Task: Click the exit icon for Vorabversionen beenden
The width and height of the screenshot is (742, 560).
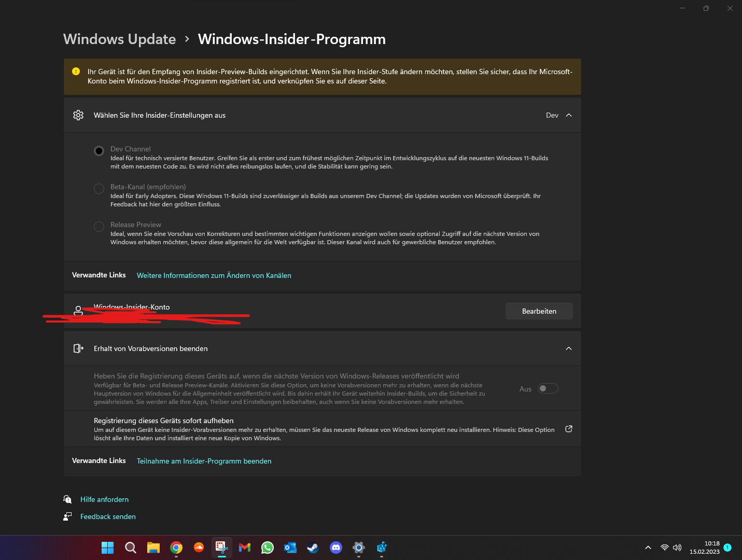Action: pos(78,348)
